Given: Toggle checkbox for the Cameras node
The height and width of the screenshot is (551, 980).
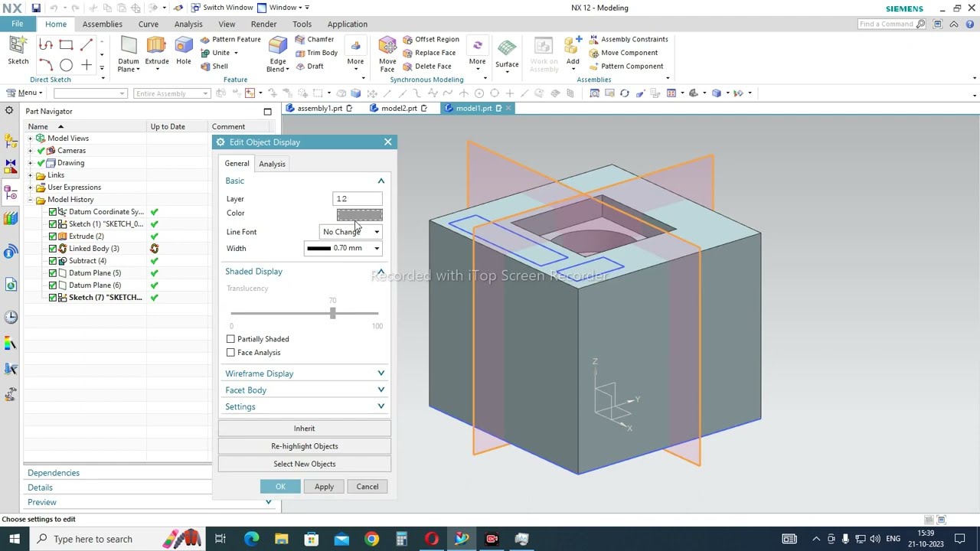Looking at the screenshot, I should pos(41,151).
